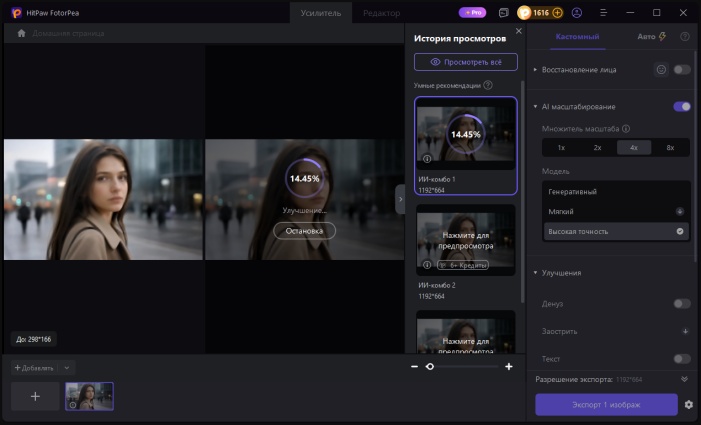Open the Pro upgrade badge

coord(472,13)
